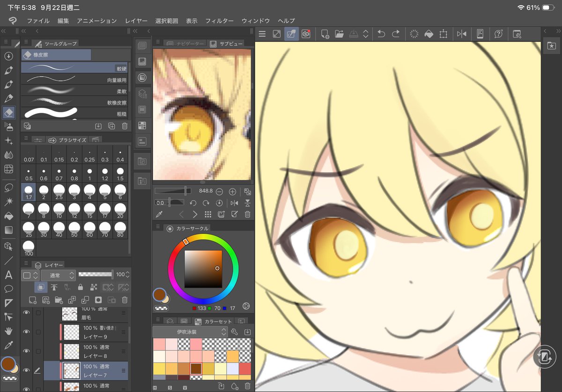Viewport: 562px width, 392px height.
Task: Click Undo in the command bar
Action: tap(381, 34)
